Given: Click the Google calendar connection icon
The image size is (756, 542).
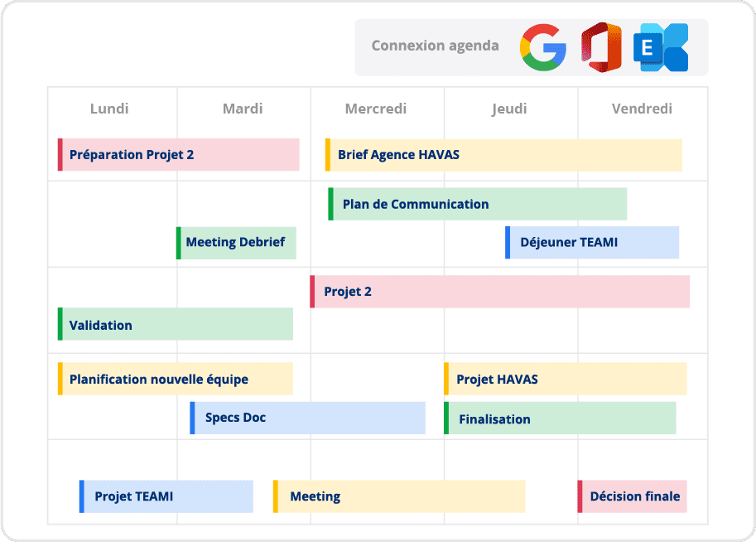Looking at the screenshot, I should coord(543,46).
